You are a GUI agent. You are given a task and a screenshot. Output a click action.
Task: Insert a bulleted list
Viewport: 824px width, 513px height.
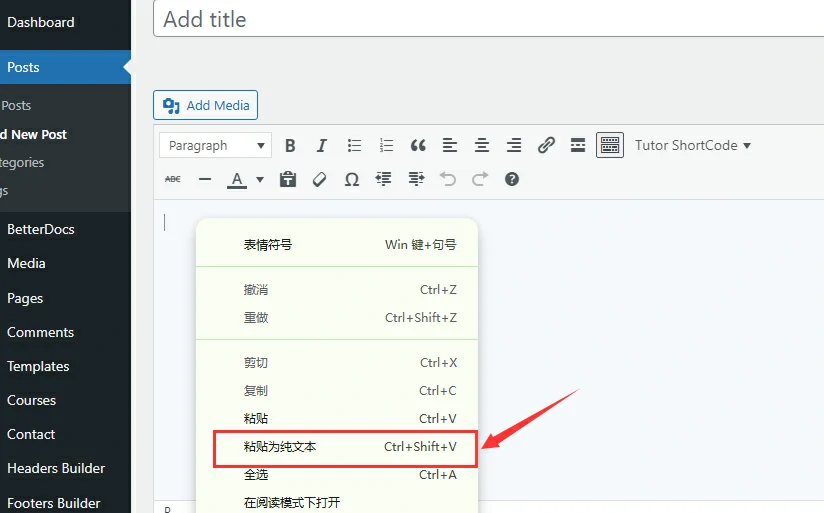coord(354,146)
